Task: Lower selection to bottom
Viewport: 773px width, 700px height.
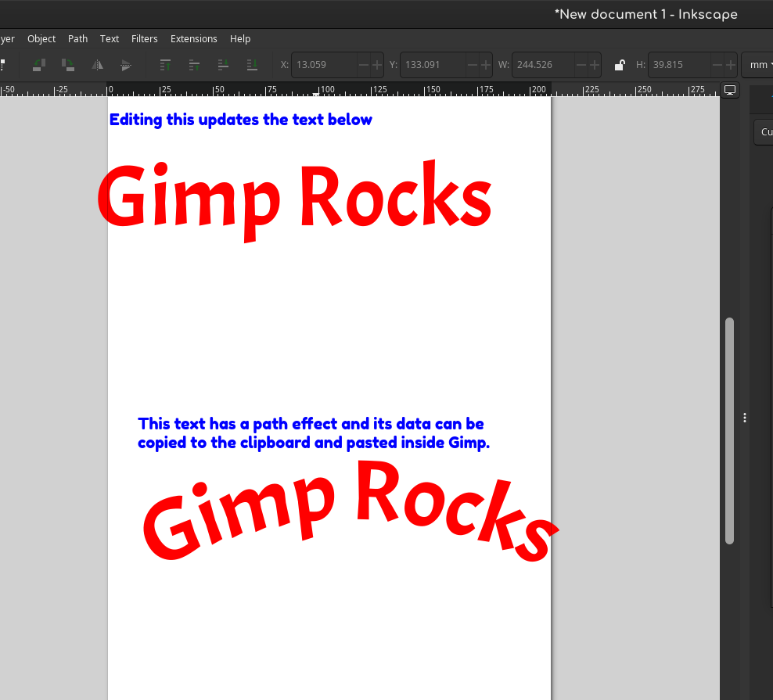Action: (x=252, y=65)
